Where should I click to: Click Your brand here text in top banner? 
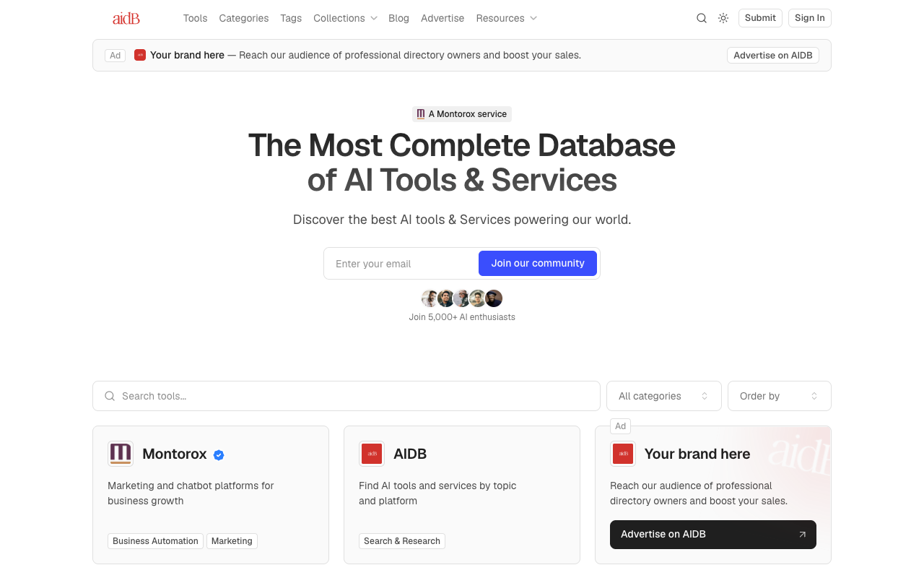(x=187, y=55)
